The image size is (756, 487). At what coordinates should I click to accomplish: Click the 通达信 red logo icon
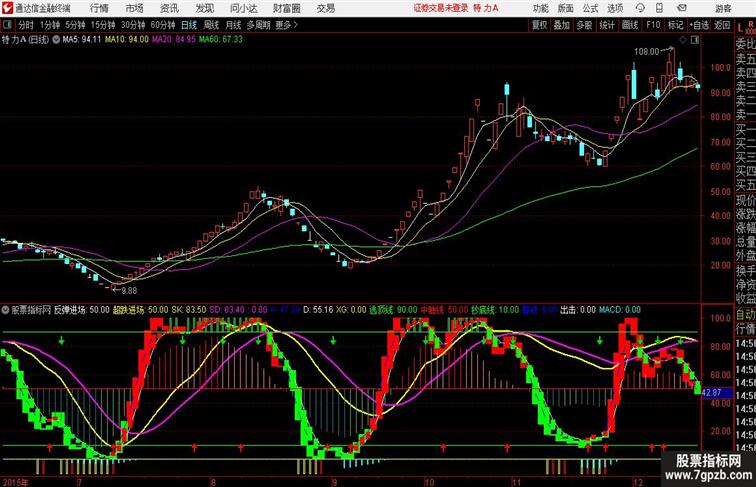(x=7, y=8)
